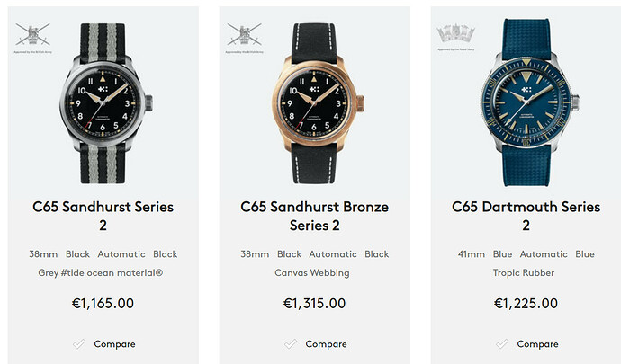Select the blue Dartmouth watch image

528,102
